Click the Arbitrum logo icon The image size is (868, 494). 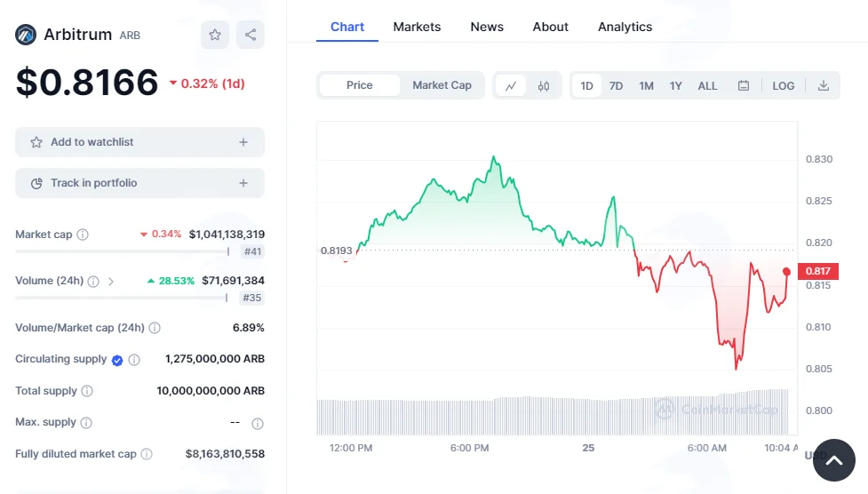tap(26, 35)
